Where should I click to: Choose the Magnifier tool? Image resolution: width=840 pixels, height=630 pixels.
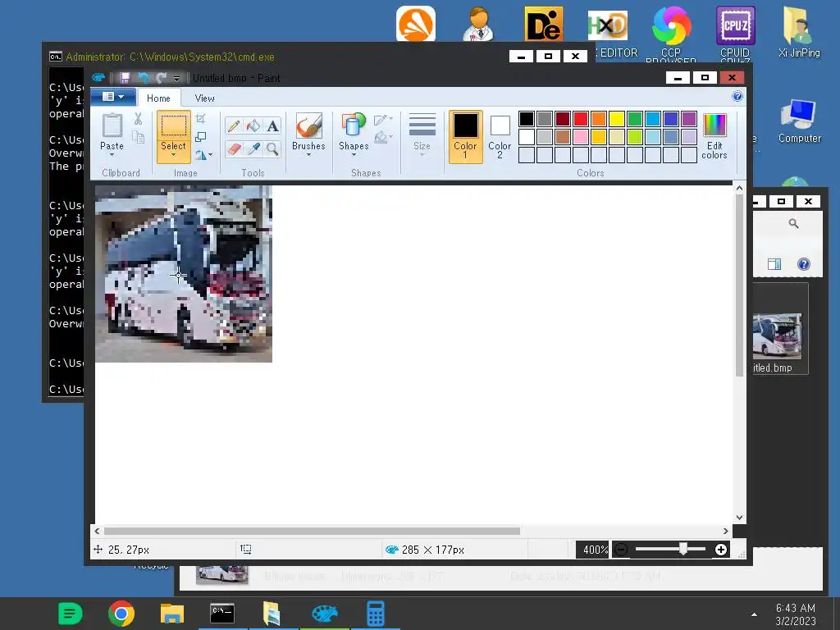(272, 148)
